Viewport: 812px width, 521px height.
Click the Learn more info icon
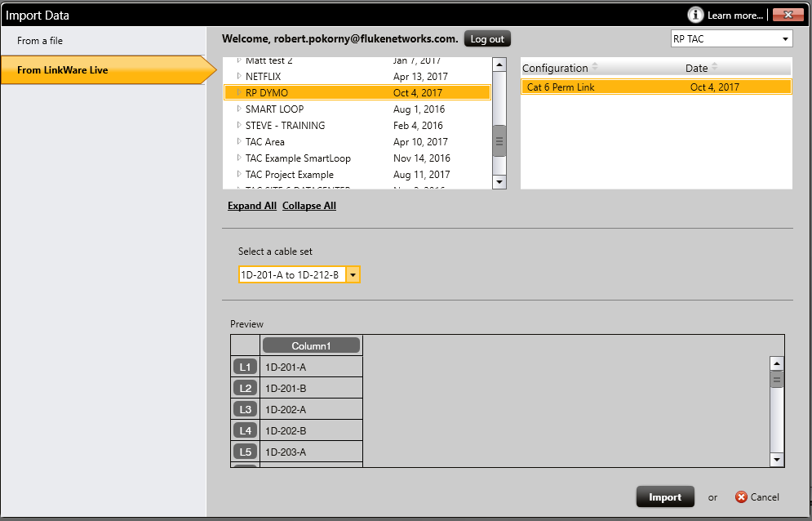(695, 15)
